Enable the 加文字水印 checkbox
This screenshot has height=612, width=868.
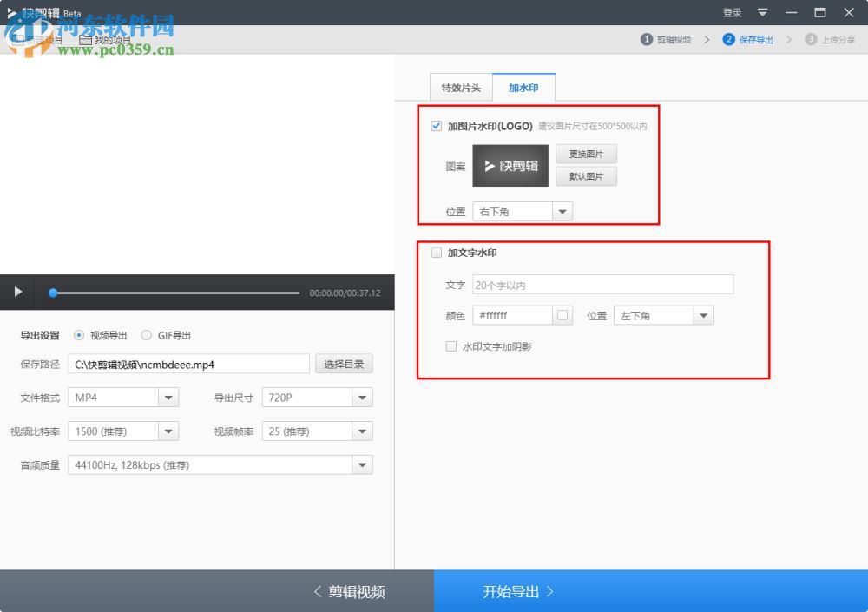(x=437, y=253)
